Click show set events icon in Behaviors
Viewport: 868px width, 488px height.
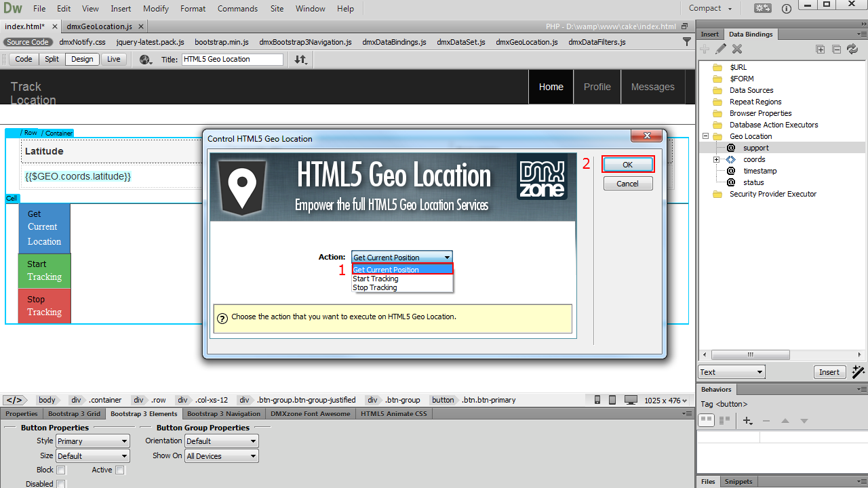(x=707, y=420)
